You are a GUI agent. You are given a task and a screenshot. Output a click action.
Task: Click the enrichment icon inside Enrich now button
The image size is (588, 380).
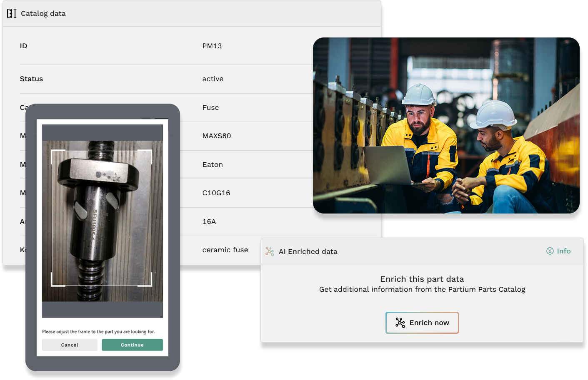click(x=400, y=323)
